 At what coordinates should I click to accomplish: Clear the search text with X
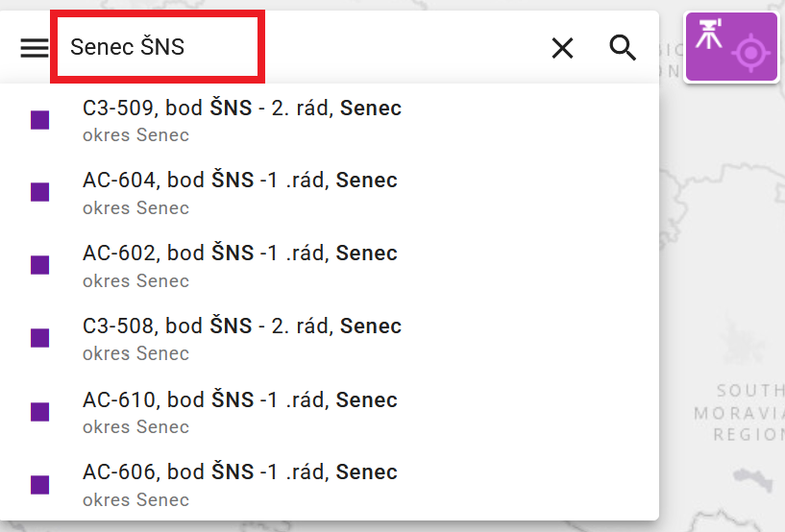[562, 47]
